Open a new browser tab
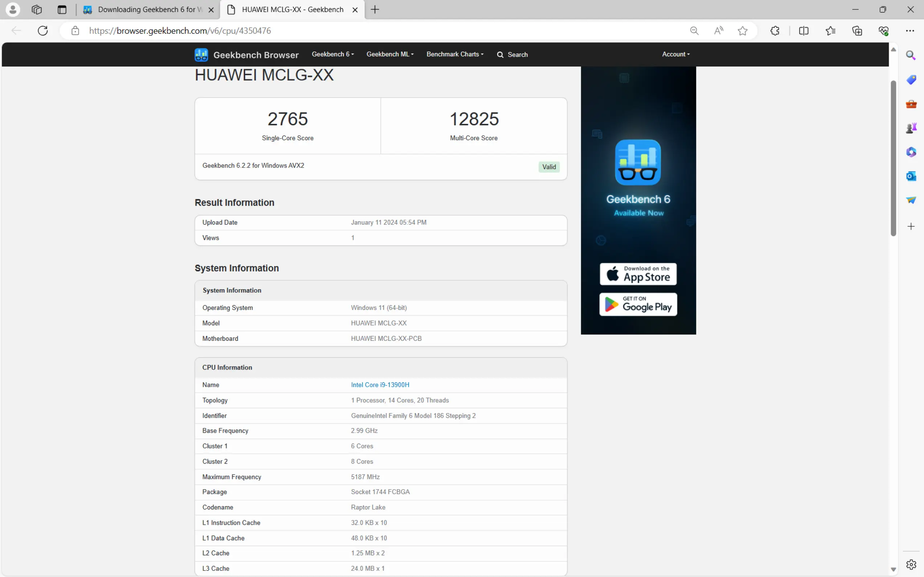Screen dimensions: 924x577 point(375,9)
